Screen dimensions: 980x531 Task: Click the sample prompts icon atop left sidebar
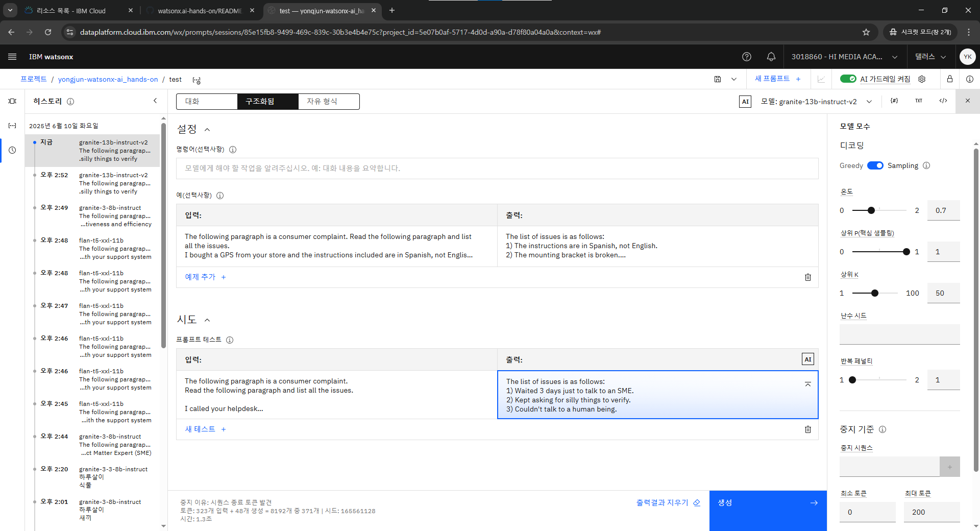[x=12, y=101]
